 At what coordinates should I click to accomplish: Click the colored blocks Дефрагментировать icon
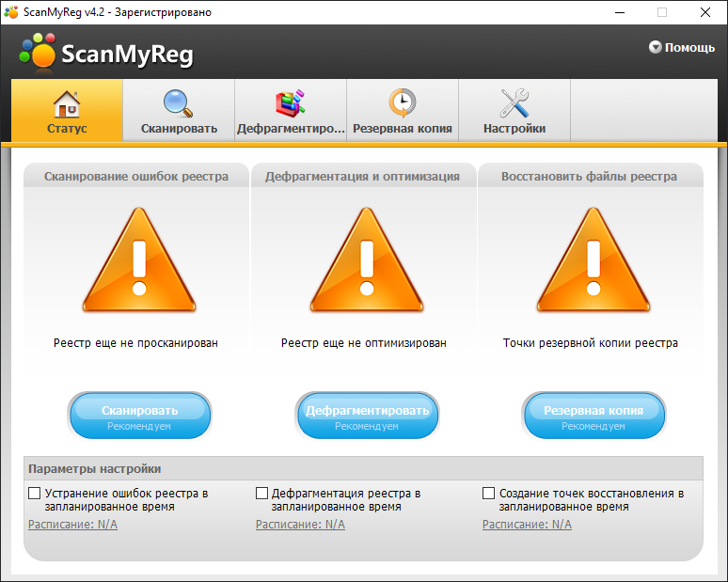click(290, 102)
